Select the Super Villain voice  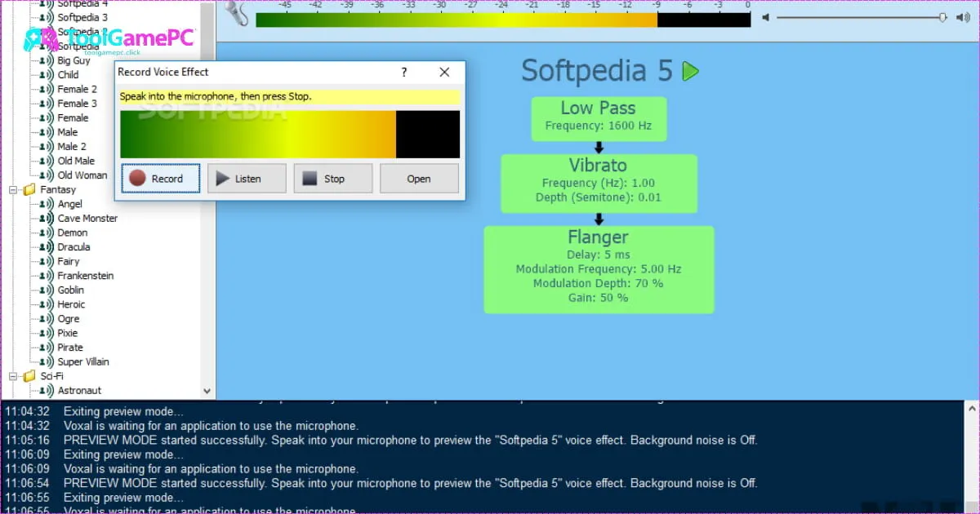[82, 362]
